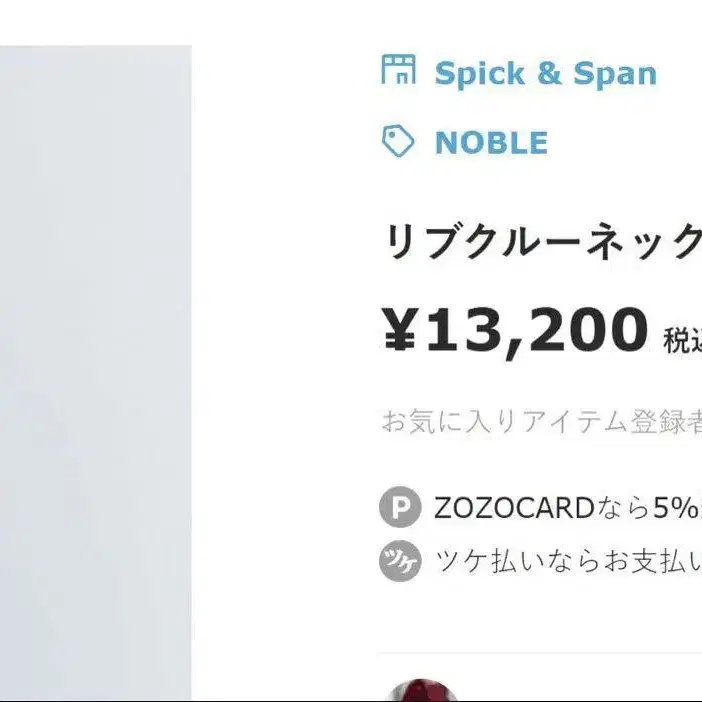The image size is (702, 702).
Task: Click the 登録 characters in favorites line
Action: (x=657, y=421)
